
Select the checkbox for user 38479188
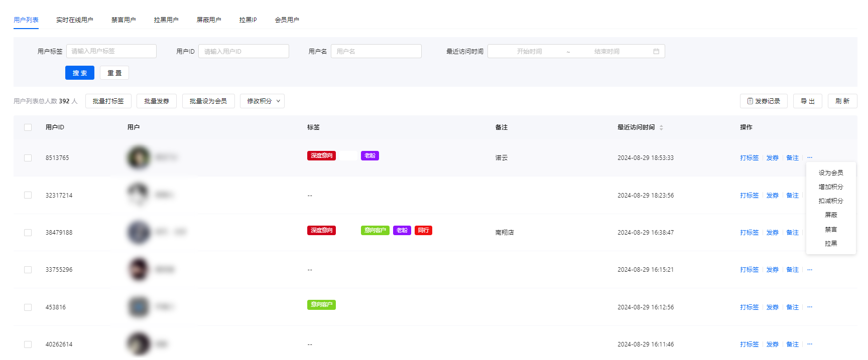tap(28, 233)
